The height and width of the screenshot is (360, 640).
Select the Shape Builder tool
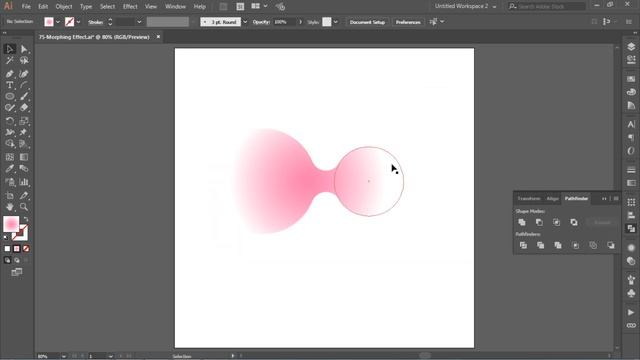point(9,144)
